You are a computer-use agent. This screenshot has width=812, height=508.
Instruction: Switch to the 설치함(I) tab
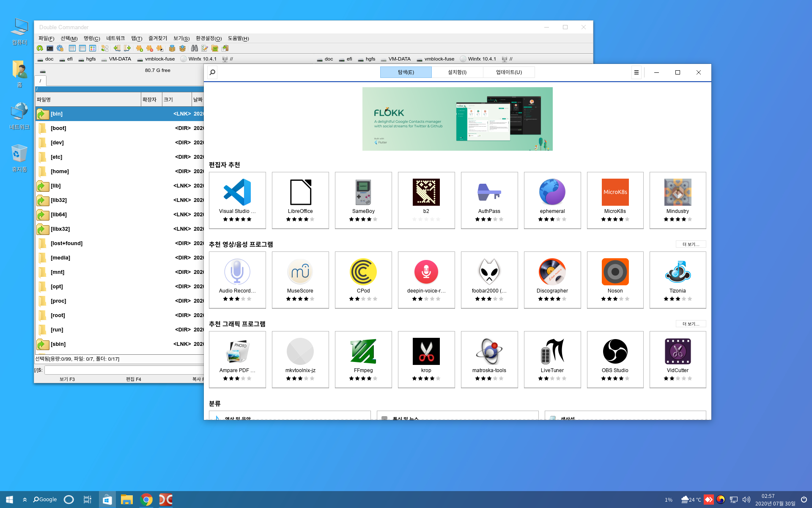coord(457,72)
